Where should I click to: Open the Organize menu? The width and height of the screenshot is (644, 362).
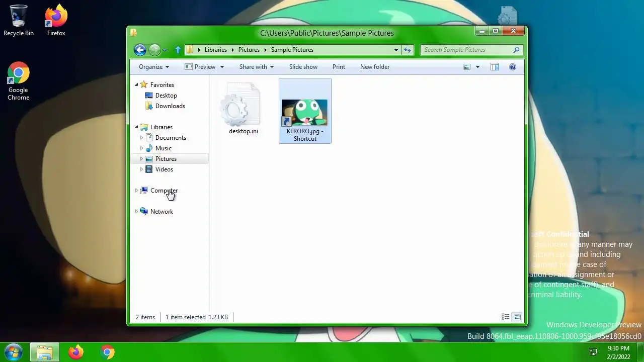click(x=154, y=67)
